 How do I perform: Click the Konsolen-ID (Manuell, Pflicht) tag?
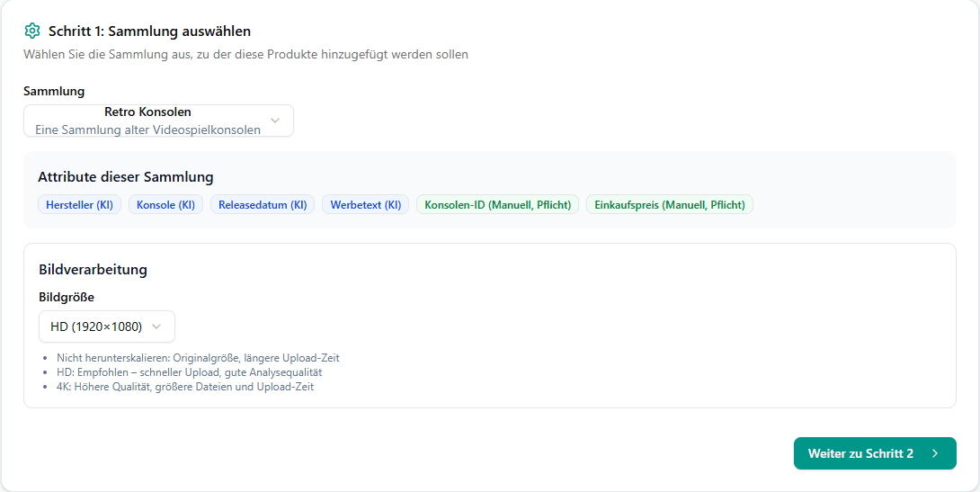497,205
